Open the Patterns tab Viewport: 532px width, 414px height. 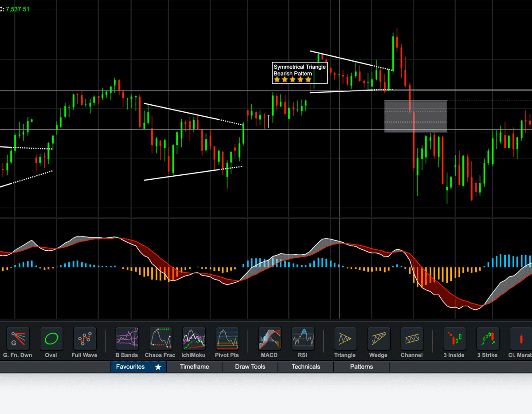tap(361, 367)
